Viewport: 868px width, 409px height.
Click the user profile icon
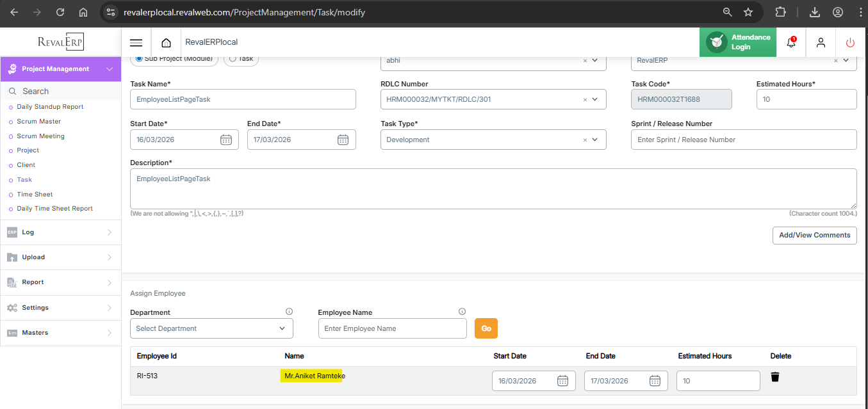coord(821,43)
